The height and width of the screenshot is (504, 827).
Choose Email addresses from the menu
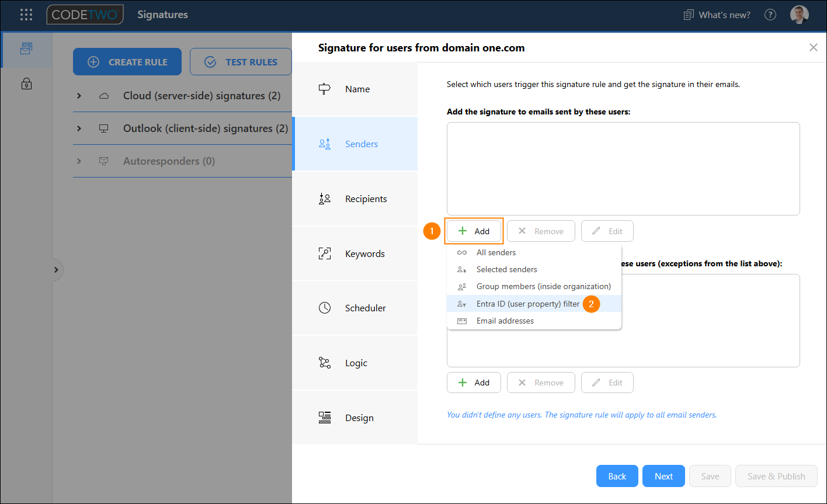534,321
